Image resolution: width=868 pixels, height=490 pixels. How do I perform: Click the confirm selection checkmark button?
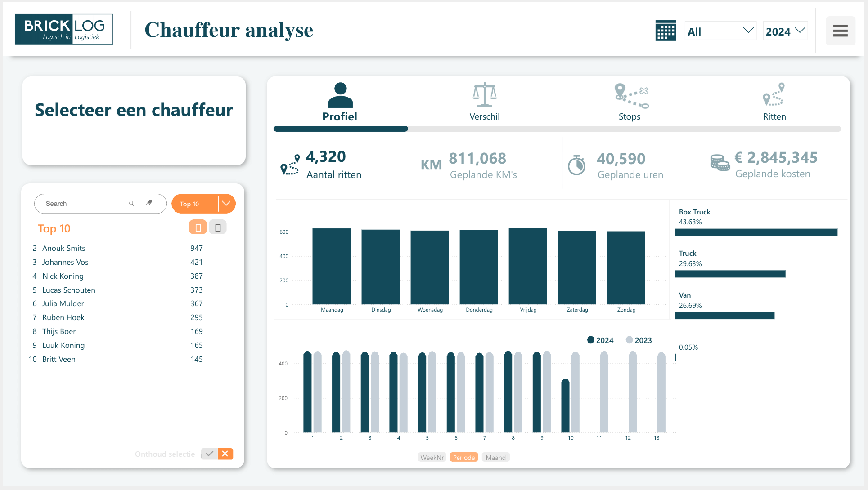210,454
